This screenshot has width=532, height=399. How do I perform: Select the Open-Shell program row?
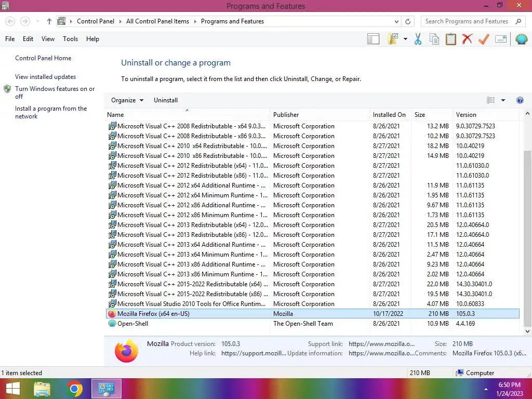coord(312,324)
